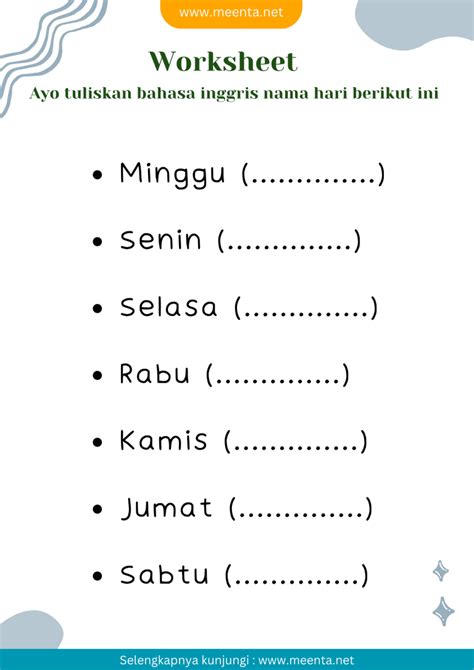Viewport: 474px width, 670px height.
Task: Click the small upper sparkle star icon
Action: point(440,571)
